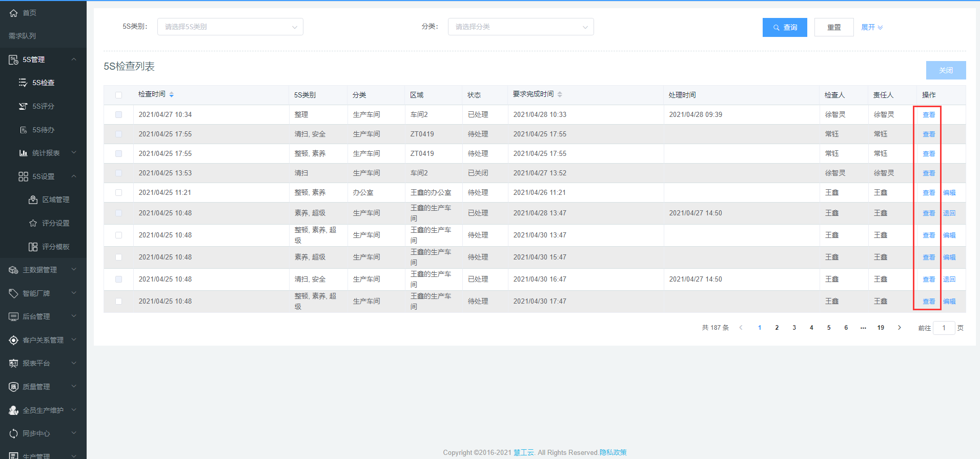
Task: Open 5S评分 via its icon
Action: [23, 106]
